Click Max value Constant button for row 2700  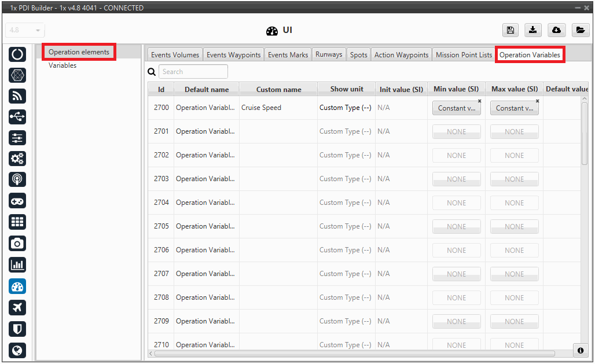point(514,108)
